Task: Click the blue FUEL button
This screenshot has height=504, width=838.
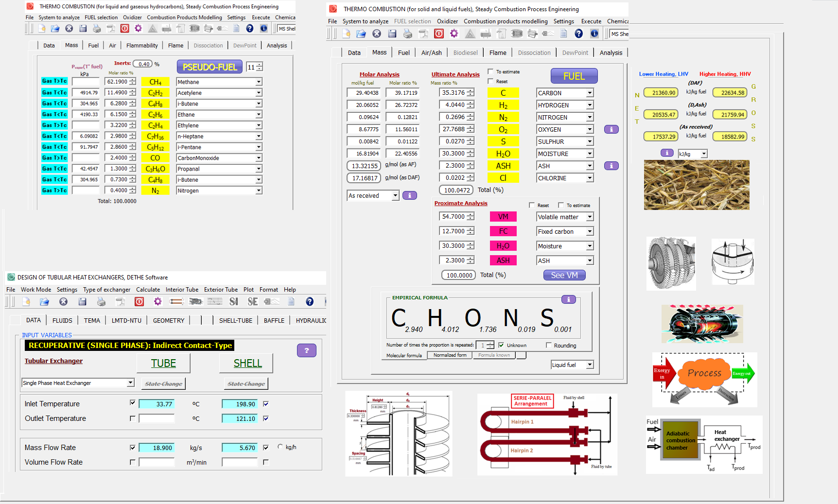Action: pyautogui.click(x=574, y=76)
